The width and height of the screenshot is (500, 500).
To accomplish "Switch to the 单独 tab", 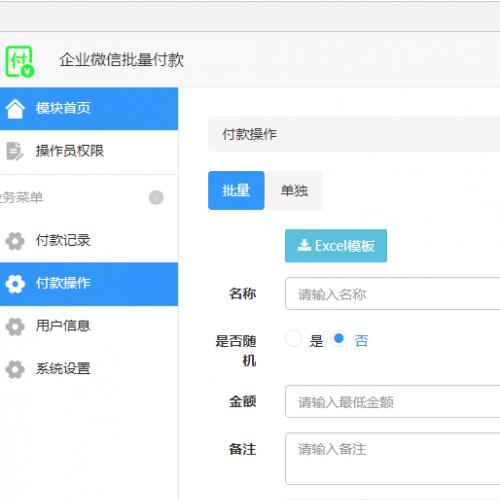I will 294,190.
